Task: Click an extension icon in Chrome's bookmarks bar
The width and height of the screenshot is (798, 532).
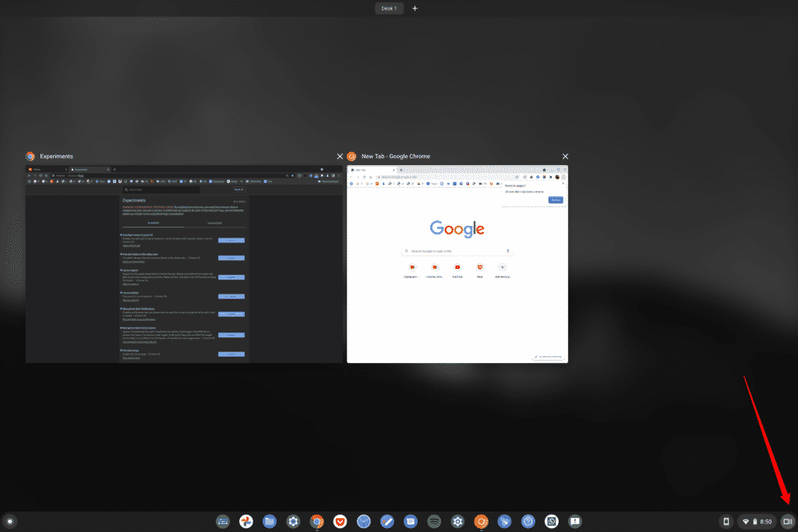Action: tap(377, 184)
